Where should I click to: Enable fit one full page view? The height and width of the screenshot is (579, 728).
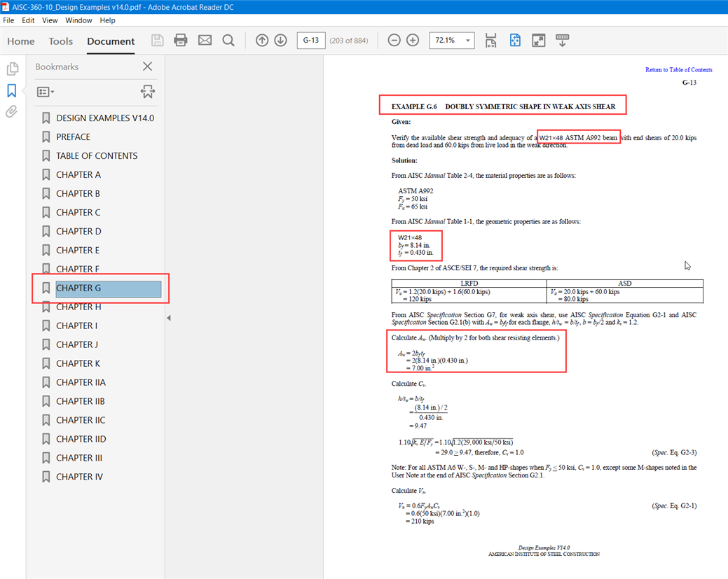pos(515,41)
